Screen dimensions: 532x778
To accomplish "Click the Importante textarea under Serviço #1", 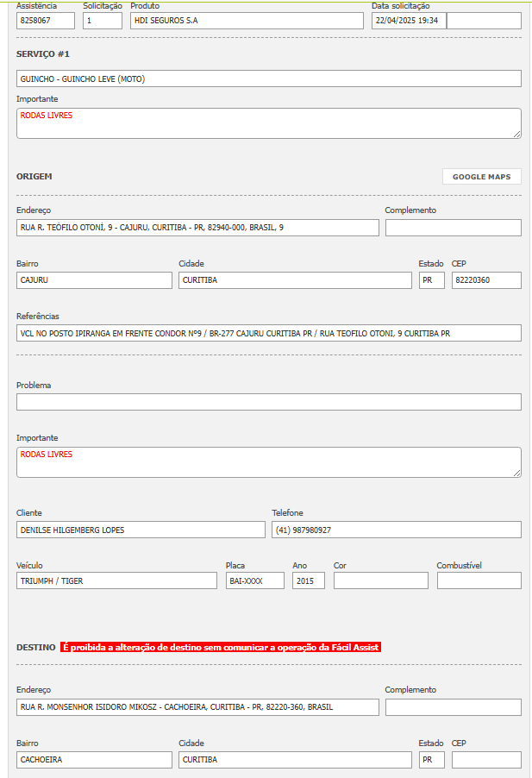I will coord(268,123).
